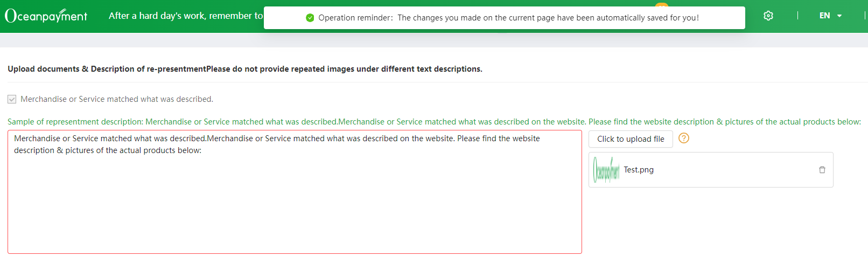The height and width of the screenshot is (256, 868).
Task: Click the Oceanpayment logo
Action: (x=46, y=16)
